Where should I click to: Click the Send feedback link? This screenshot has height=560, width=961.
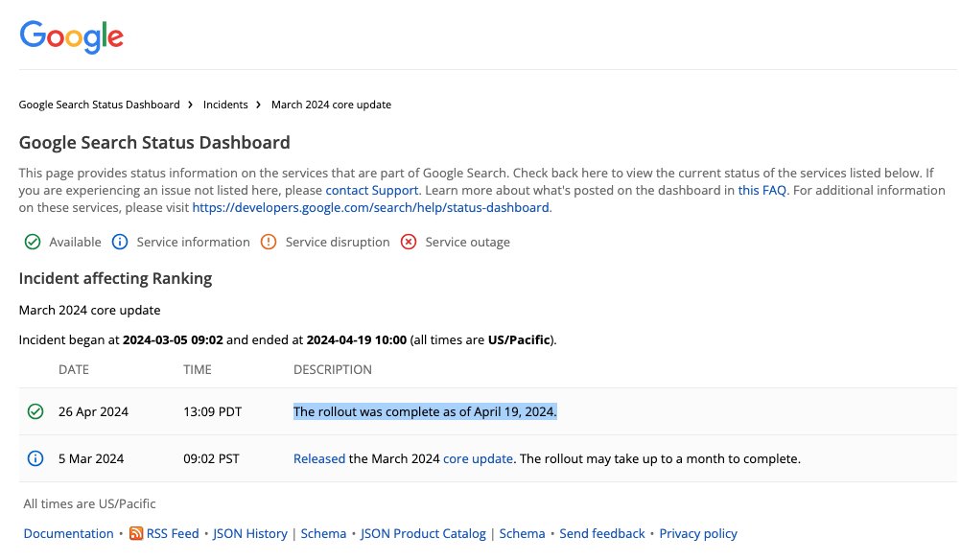tap(601, 534)
